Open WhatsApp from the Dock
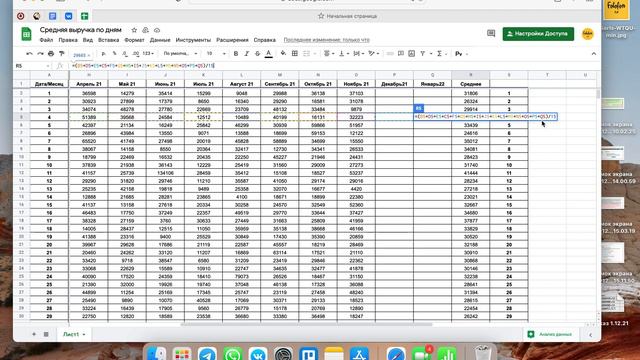The image size is (640, 360). point(233,353)
